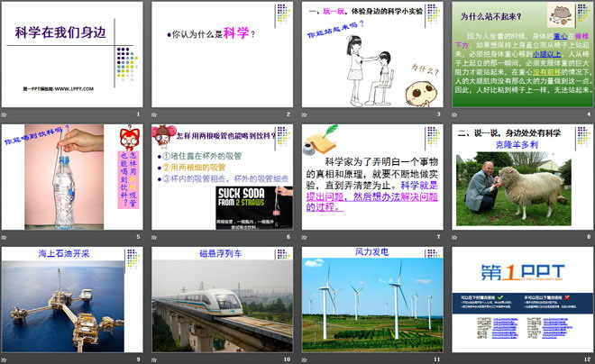Click the animation star icon under slide 6
The height and width of the screenshot is (364, 595).
point(156,237)
